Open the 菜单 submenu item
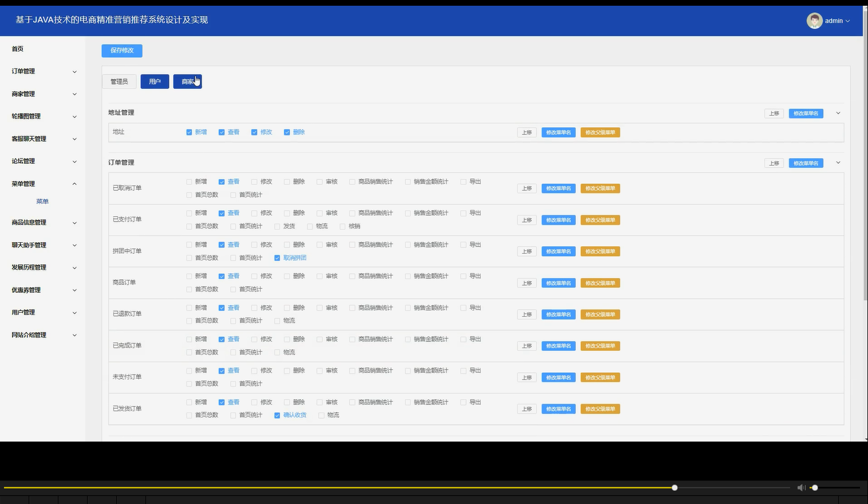This screenshot has height=504, width=868. (42, 202)
